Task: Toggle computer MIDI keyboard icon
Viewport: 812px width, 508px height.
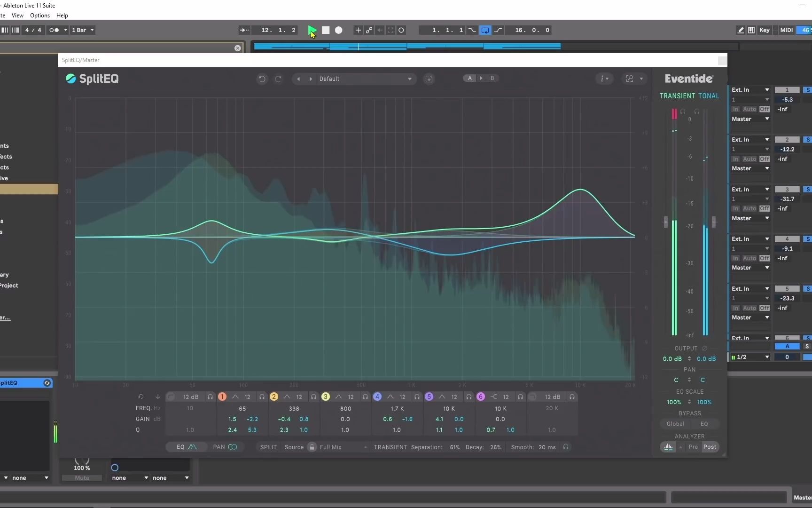Action: pos(751,30)
